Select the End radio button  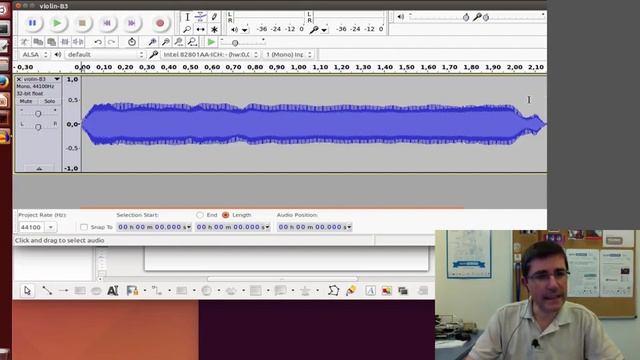click(x=200, y=215)
